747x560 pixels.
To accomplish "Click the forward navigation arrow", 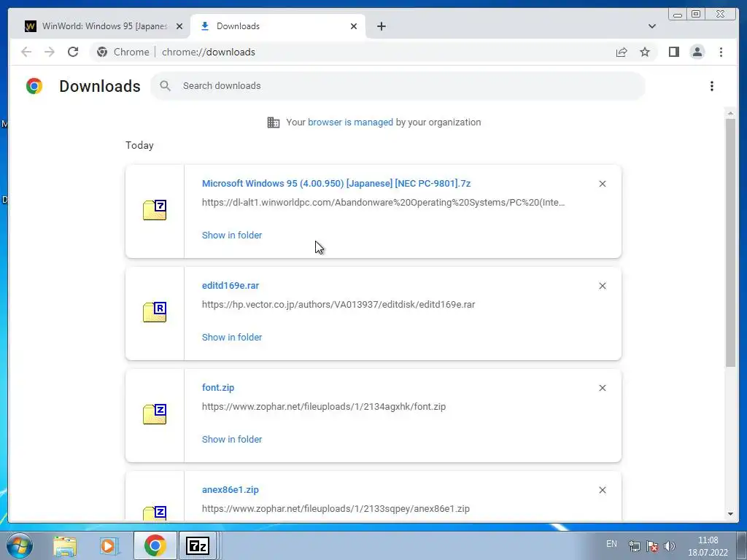I will [50, 52].
